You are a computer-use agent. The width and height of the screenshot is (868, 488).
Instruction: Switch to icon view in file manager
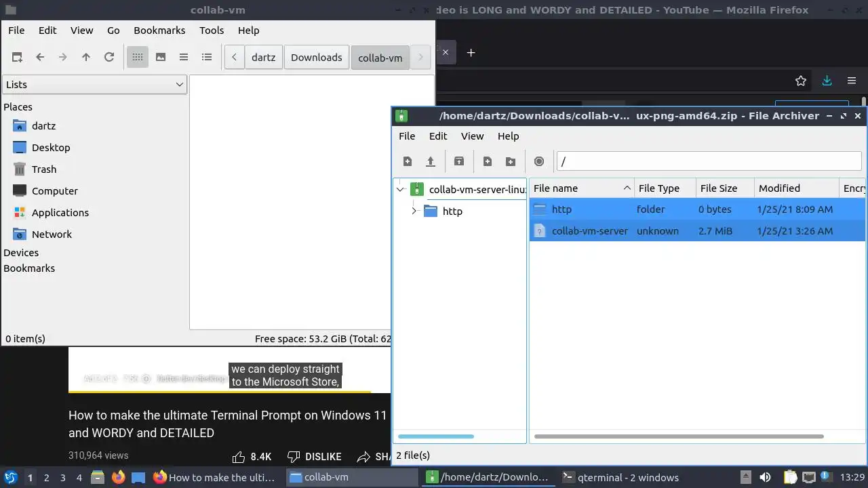point(138,58)
